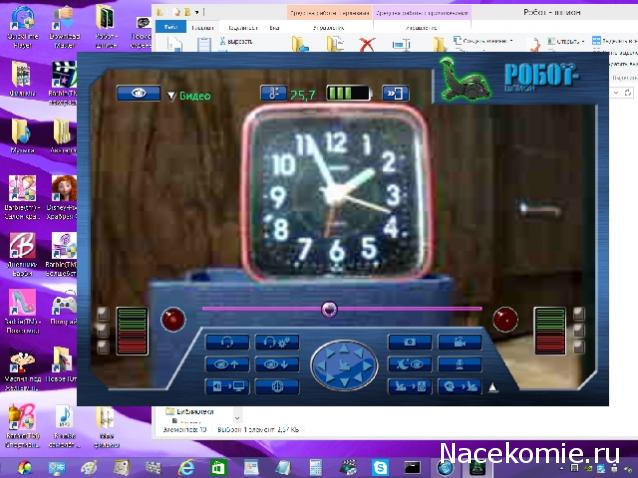
Task: Toggle the top small square left of left meter
Action: [103, 313]
